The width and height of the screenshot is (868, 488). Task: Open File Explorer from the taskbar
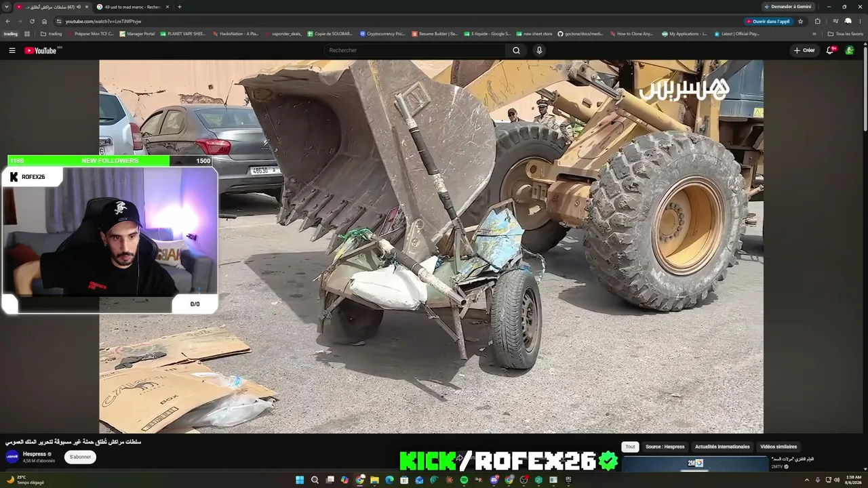374,480
